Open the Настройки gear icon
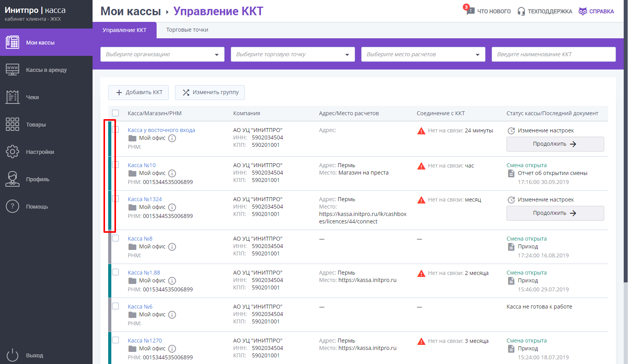628x364 pixels. point(12,152)
